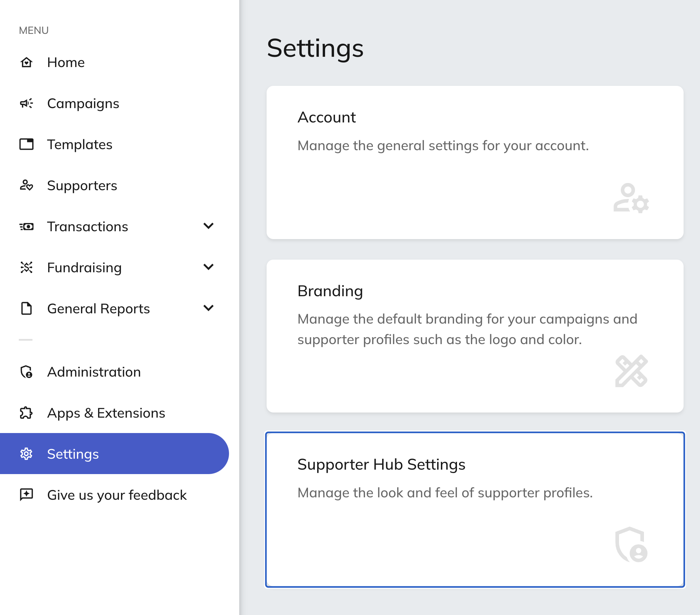Image resolution: width=700 pixels, height=615 pixels.
Task: Click the Fundraising sparkle icon
Action: pyautogui.click(x=26, y=267)
